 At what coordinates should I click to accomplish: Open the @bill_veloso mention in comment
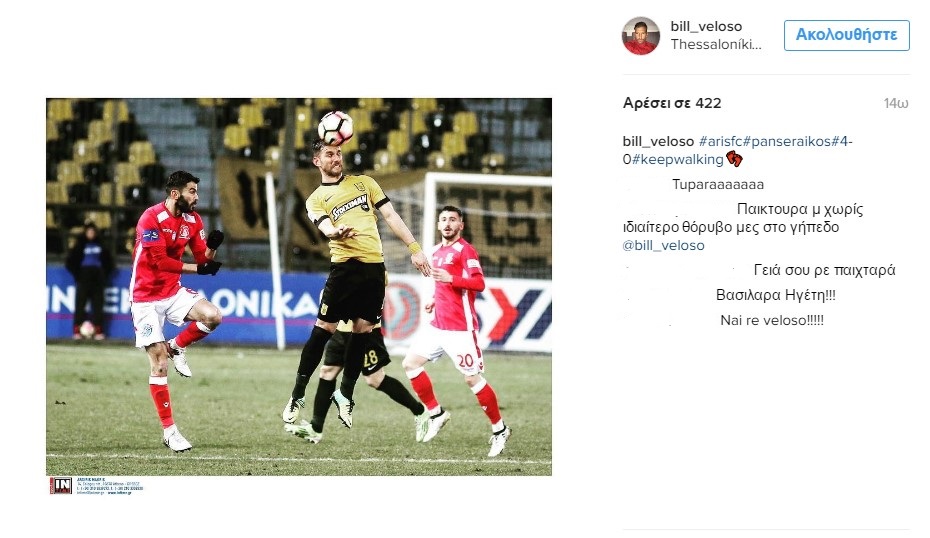point(664,246)
